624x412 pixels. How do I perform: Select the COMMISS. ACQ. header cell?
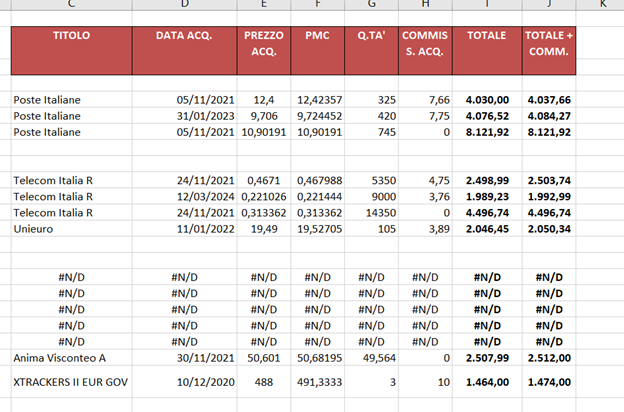[x=425, y=51]
